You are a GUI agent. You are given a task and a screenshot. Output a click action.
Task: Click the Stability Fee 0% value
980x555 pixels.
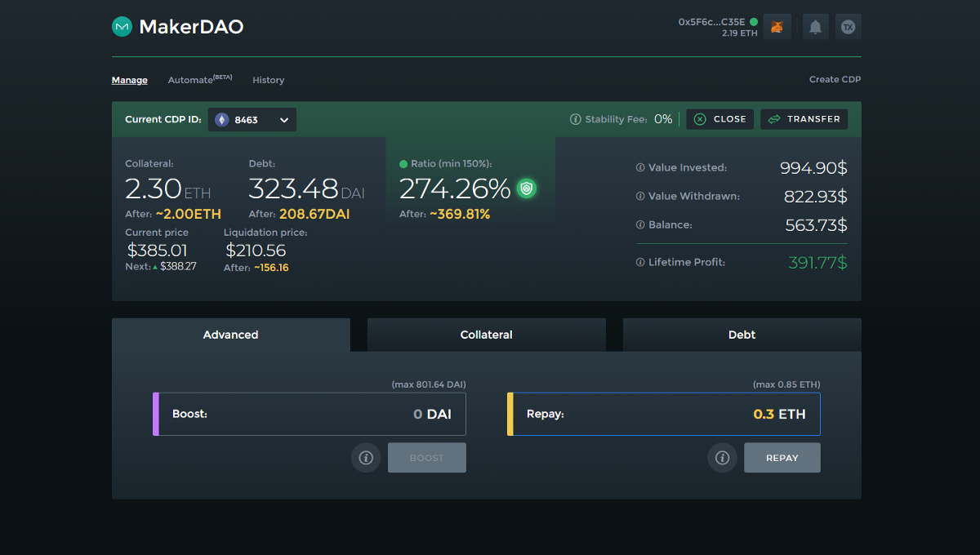(663, 119)
